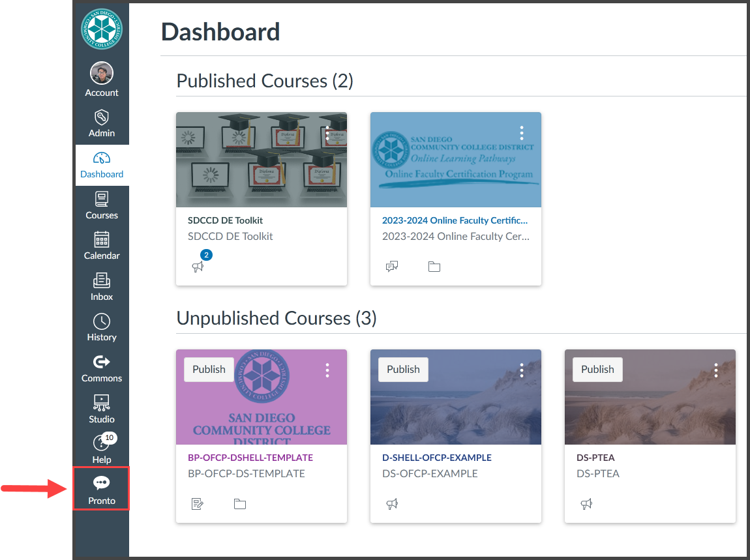Launch Canvas Studio

coord(101,409)
